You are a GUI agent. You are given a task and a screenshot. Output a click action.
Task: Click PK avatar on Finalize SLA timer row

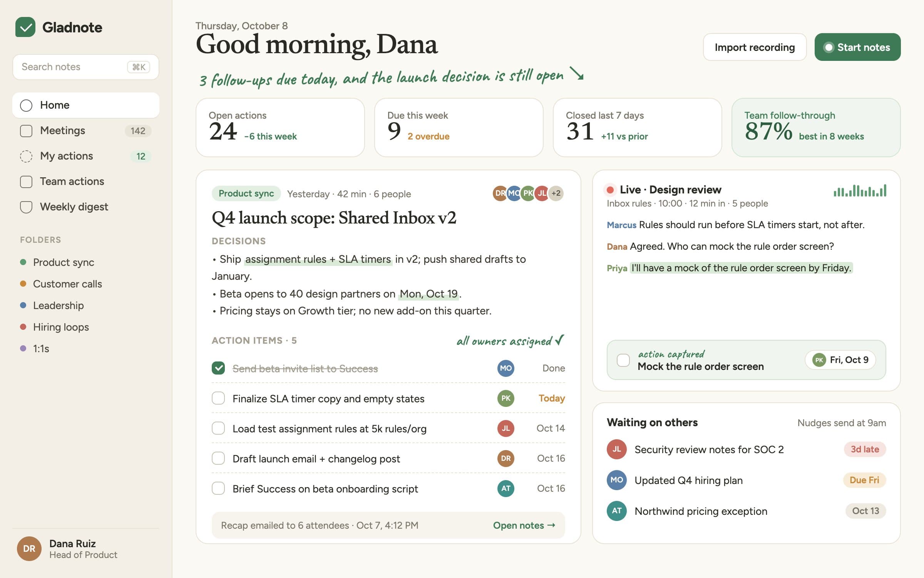tap(506, 398)
